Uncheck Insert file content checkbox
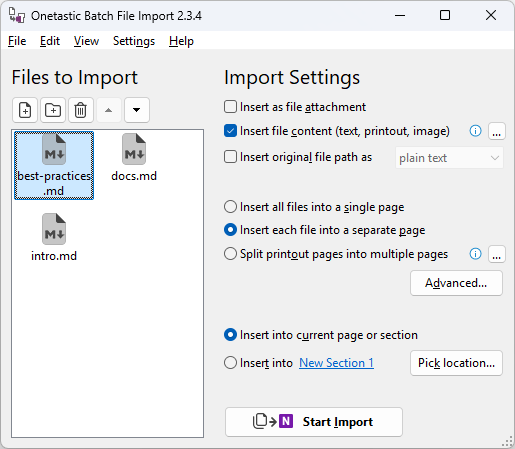The height and width of the screenshot is (449, 515). click(230, 131)
